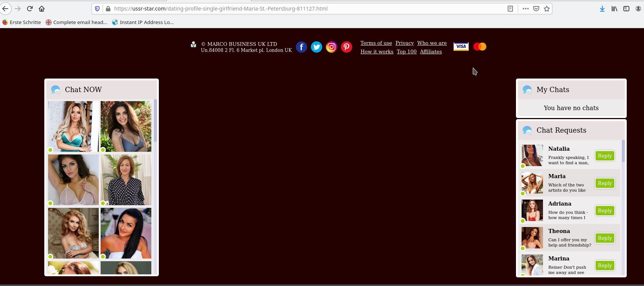
Task: Click Maria's profile thumbnail
Action: point(532,183)
